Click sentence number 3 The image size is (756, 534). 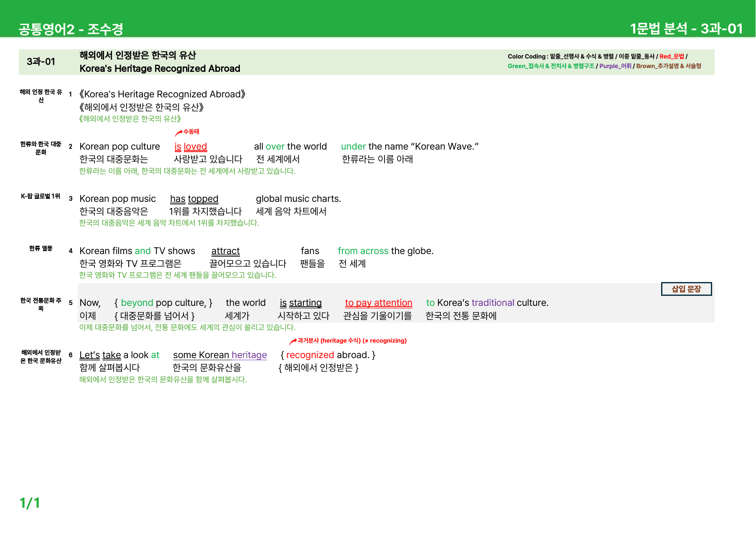[71, 198]
